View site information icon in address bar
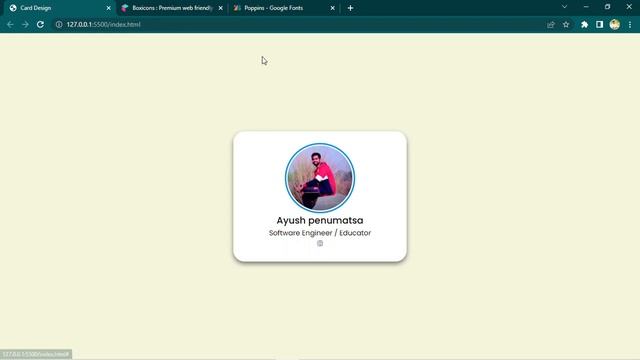This screenshot has height=360, width=640. point(59,24)
